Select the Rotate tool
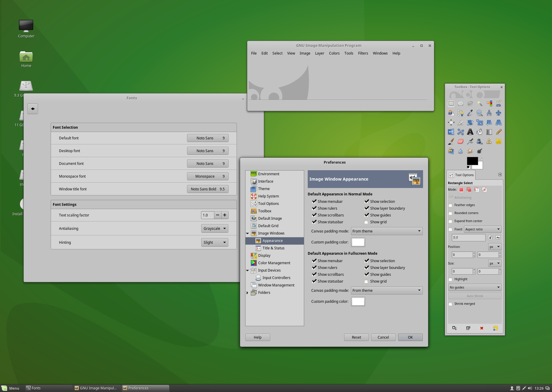The image size is (552, 392). coord(470,122)
